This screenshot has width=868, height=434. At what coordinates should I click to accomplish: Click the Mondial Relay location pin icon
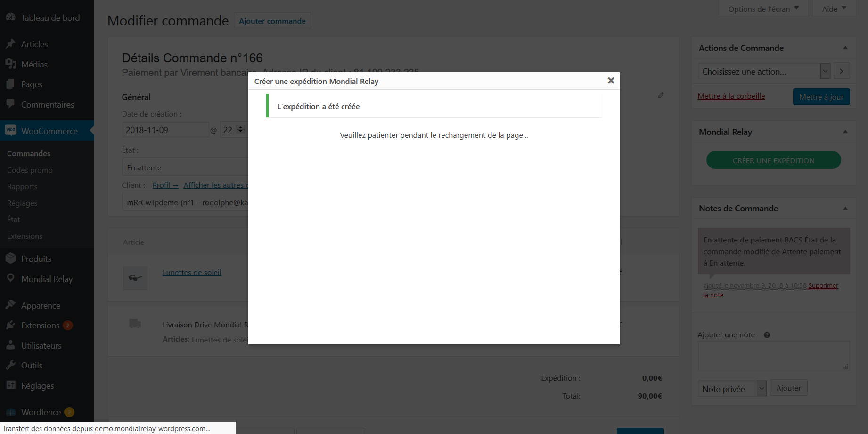11,279
